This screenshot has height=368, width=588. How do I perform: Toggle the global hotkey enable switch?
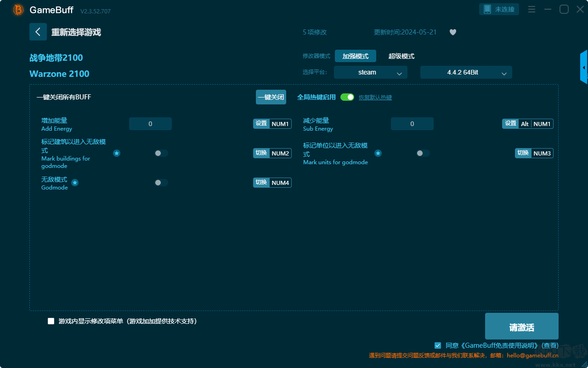(347, 97)
